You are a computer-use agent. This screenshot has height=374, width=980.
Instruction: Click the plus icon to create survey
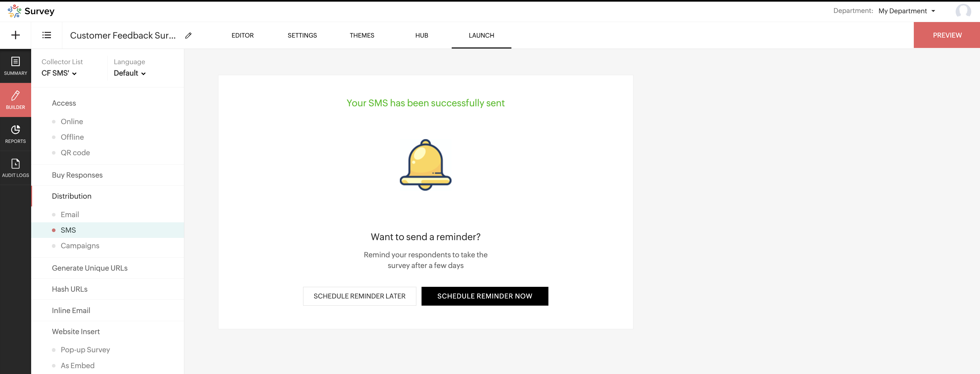(15, 35)
